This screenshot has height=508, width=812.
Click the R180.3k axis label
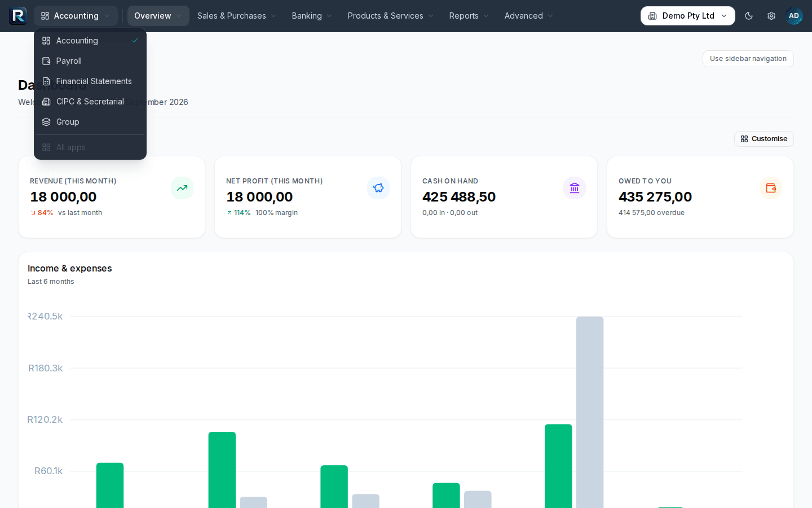(45, 368)
